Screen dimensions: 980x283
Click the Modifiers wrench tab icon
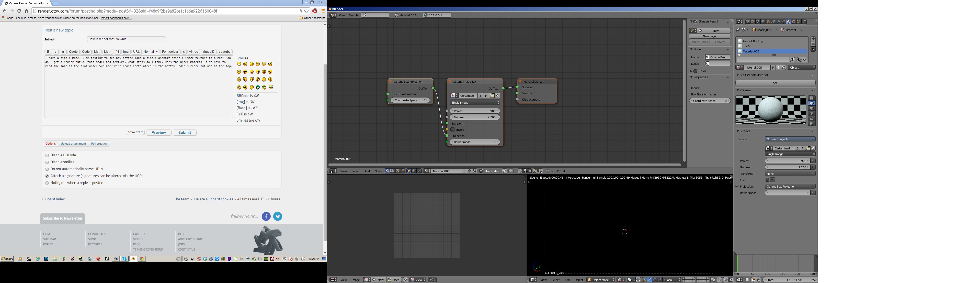point(779,22)
